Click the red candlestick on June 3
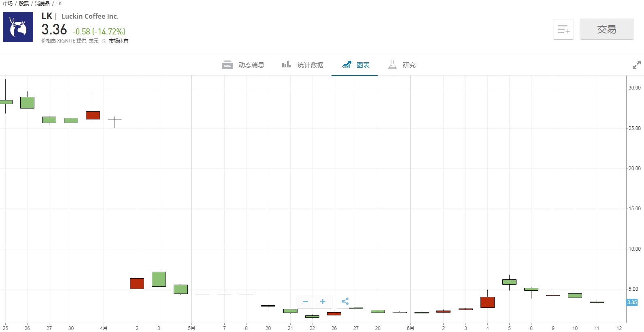The height and width of the screenshot is (332, 644). (x=465, y=309)
